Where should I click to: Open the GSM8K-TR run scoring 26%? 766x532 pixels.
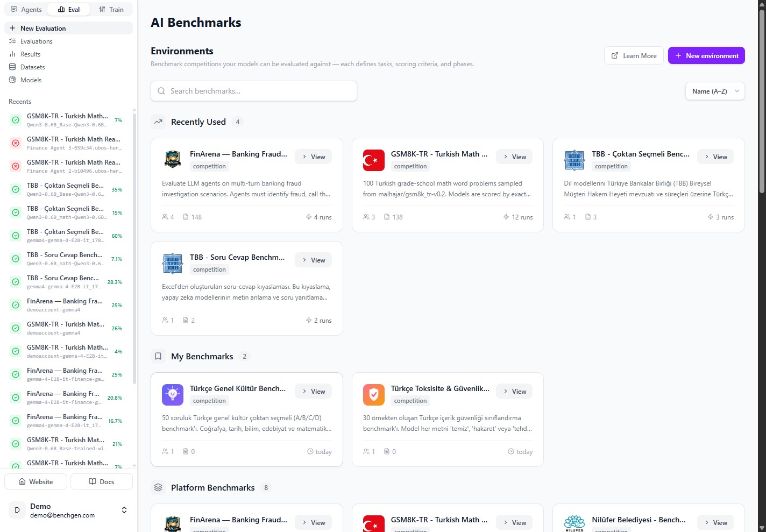67,328
